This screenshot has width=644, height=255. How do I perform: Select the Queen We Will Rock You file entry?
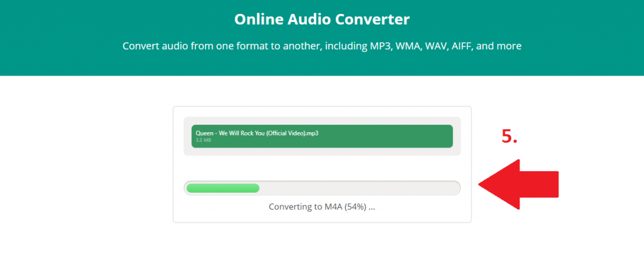321,136
